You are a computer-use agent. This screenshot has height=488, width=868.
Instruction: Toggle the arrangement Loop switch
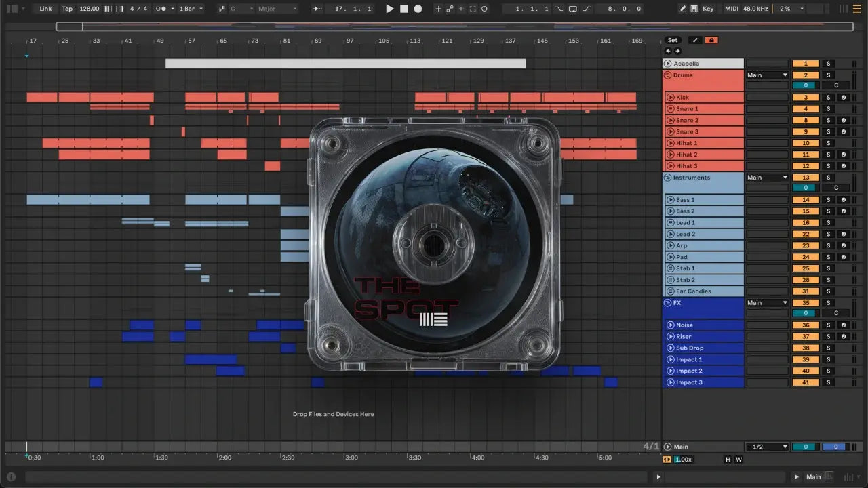coord(573,9)
